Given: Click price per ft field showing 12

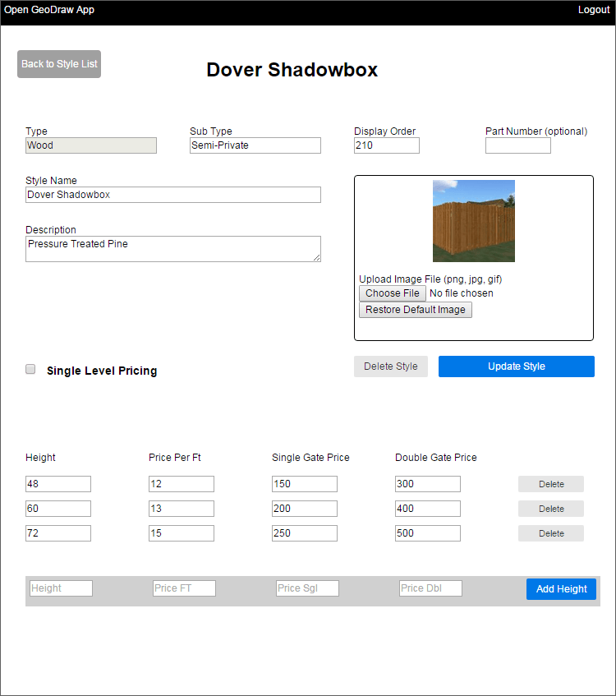Looking at the screenshot, I should pyautogui.click(x=181, y=484).
